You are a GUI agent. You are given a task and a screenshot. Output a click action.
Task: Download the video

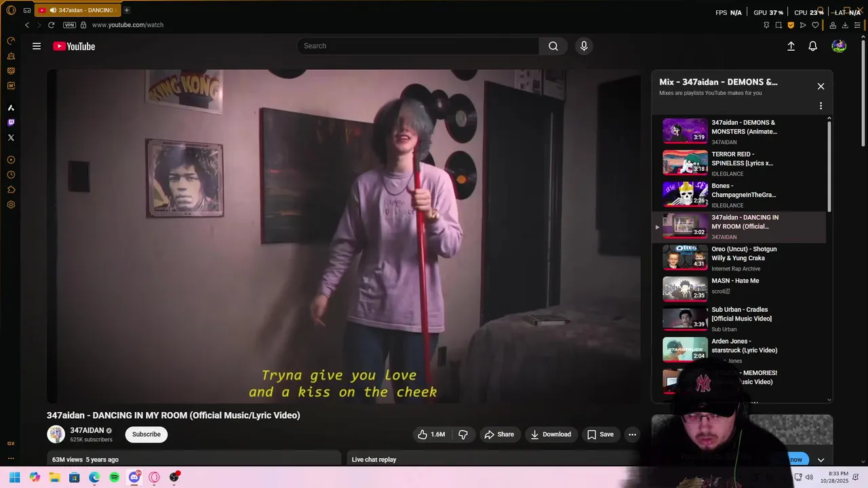[x=551, y=434]
